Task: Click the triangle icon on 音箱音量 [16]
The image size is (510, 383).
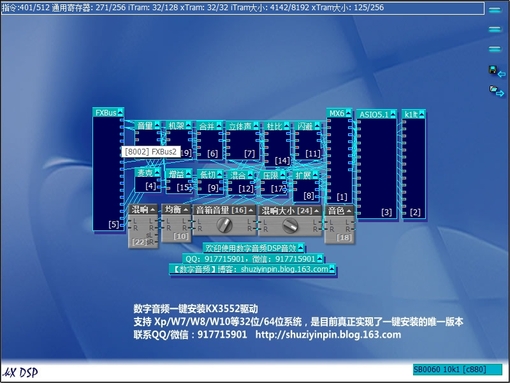Action: 251,210
